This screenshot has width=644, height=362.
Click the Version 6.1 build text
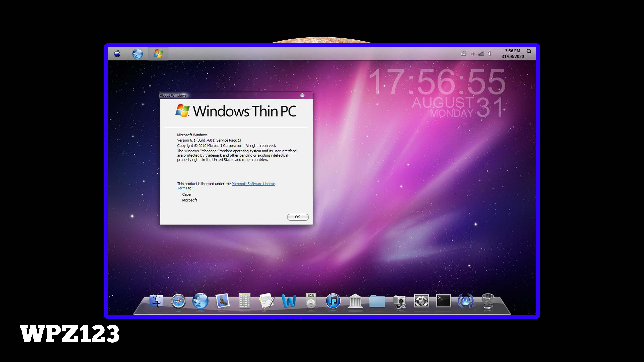(x=209, y=140)
